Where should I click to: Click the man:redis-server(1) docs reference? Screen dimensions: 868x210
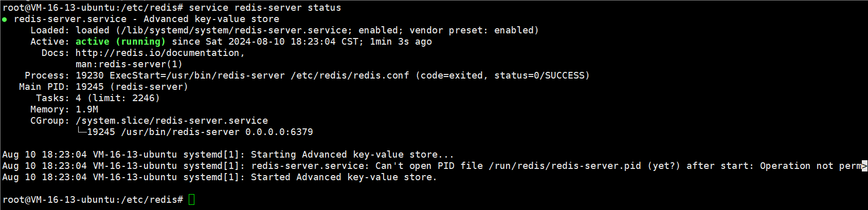(129, 64)
